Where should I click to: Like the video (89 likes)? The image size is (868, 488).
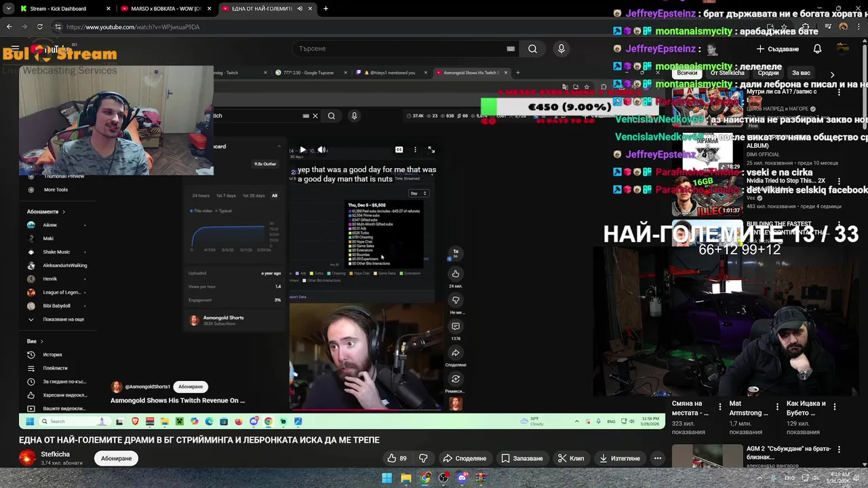[x=397, y=458]
